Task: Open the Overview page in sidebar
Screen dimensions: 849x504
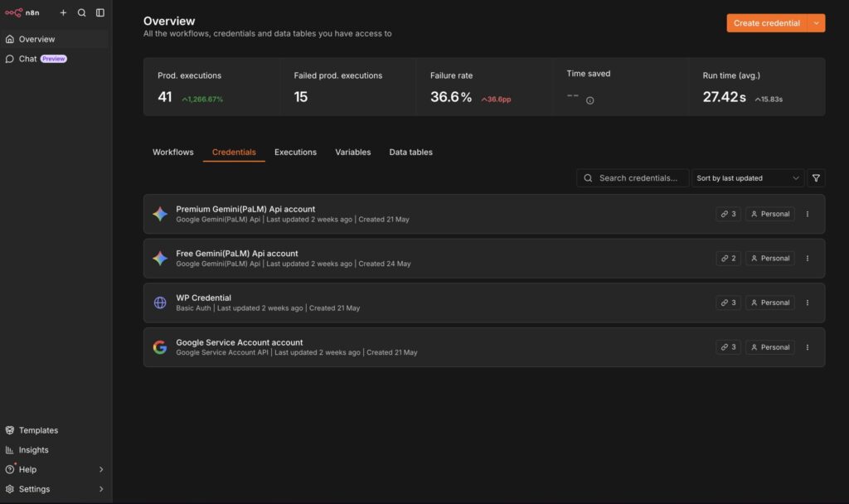Action: (x=54, y=39)
